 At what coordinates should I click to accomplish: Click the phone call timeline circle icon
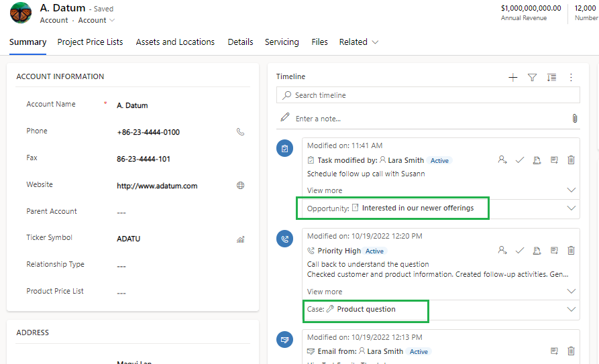[284, 239]
